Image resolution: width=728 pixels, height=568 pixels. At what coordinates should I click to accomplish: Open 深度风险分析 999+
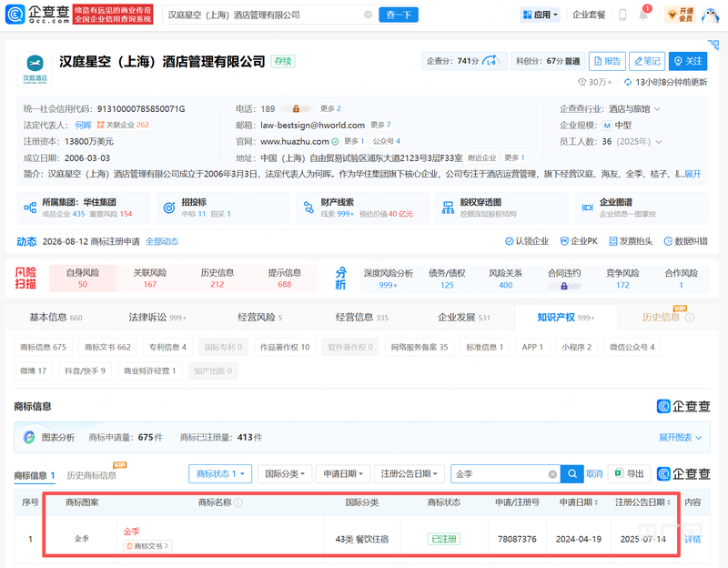[389, 279]
